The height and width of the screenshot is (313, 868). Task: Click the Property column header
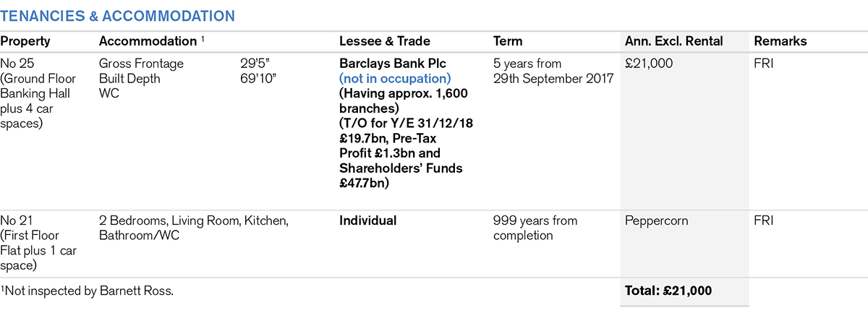(24, 41)
